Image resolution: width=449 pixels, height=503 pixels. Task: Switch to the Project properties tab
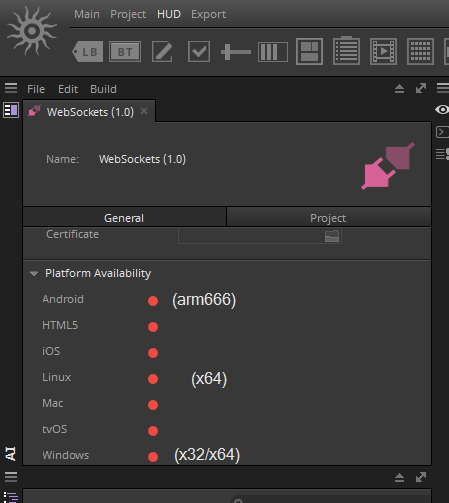[328, 218]
